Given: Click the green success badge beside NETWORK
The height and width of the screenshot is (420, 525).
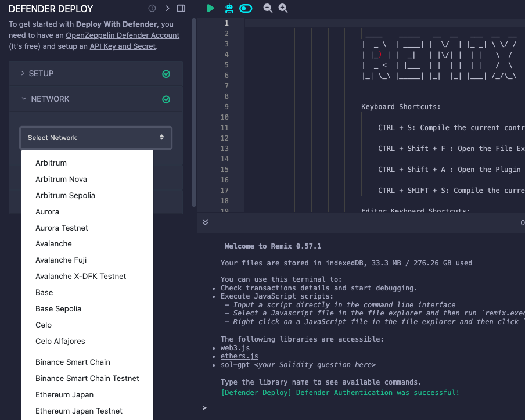Looking at the screenshot, I should 166,99.
